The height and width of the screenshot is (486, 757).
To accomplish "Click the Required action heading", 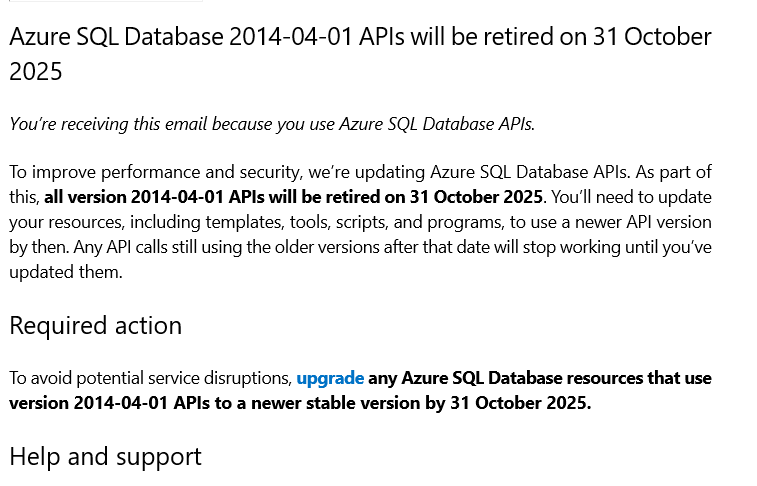I will click(96, 325).
